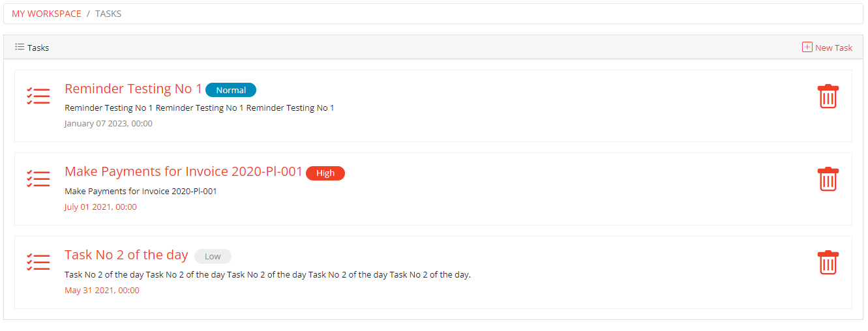The image size is (868, 331).
Task: Click the gray Low priority badge
Action: click(213, 256)
